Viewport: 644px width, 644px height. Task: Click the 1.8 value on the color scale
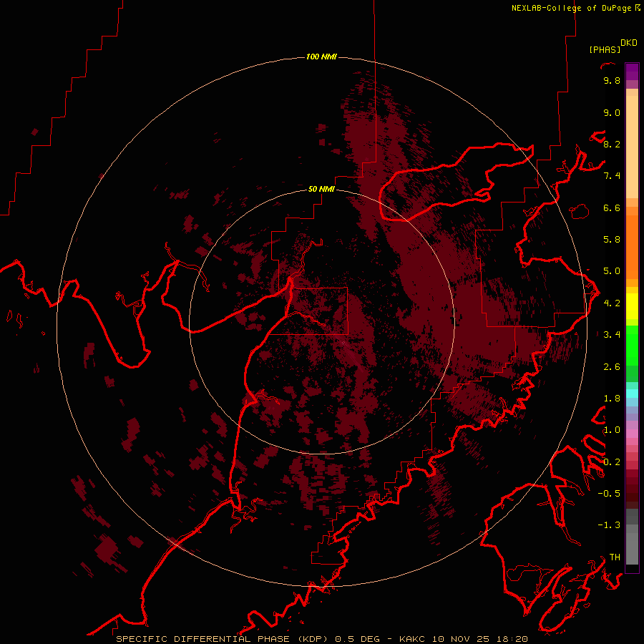[x=612, y=399]
